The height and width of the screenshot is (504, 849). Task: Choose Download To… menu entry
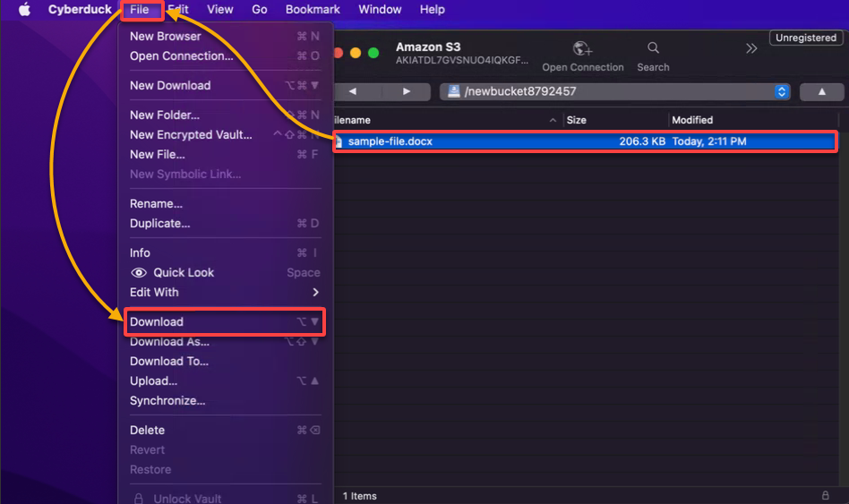click(225, 361)
